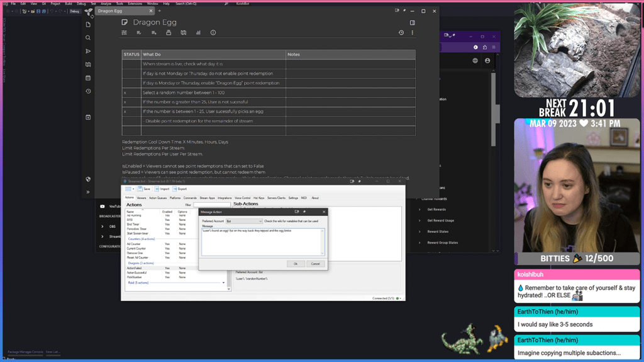
Task: Open the history clock icon in notes sidebar
Action: [88, 91]
